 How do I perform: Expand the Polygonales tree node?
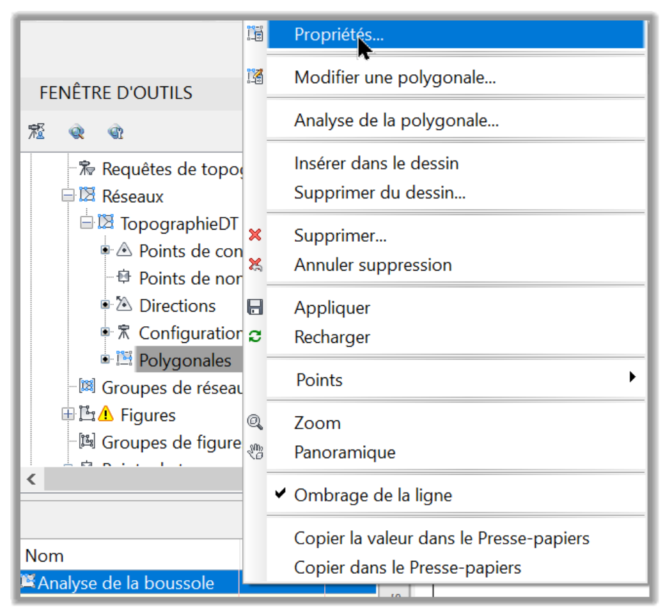click(105, 359)
